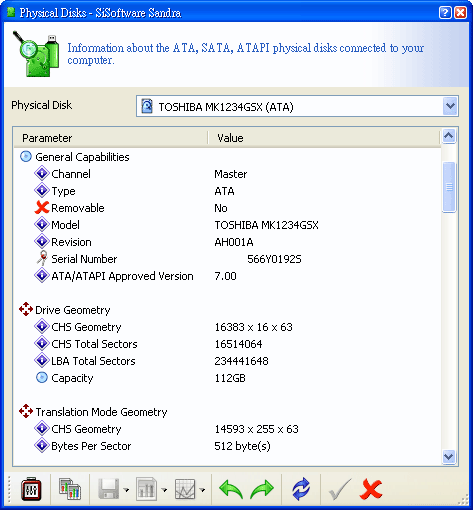473x510 pixels.
Task: Click the value 14593 x 255 x 63
Action: pos(256,429)
